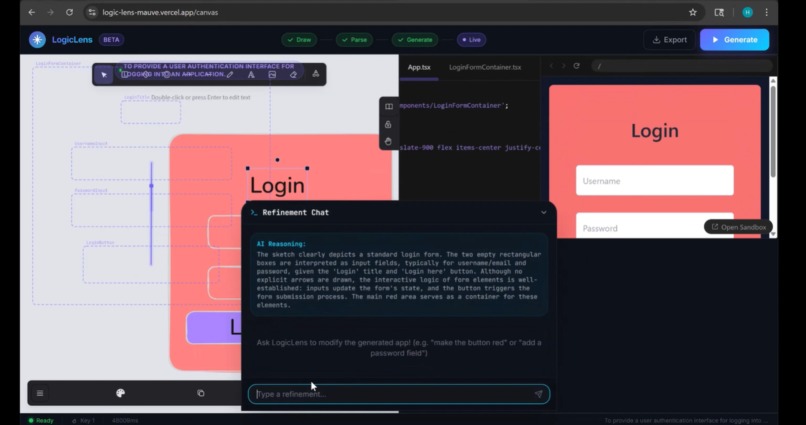Open the canvas hamburger menu
The image size is (806, 425).
point(40,393)
